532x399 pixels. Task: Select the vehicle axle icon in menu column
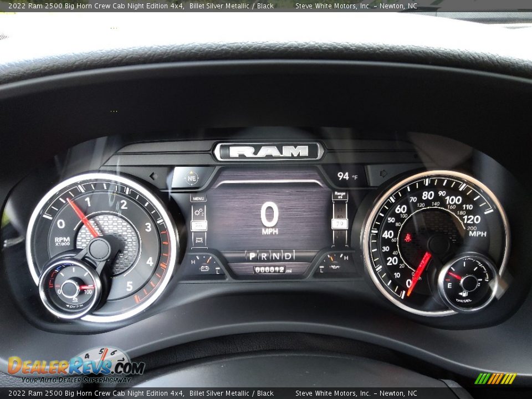click(x=199, y=239)
